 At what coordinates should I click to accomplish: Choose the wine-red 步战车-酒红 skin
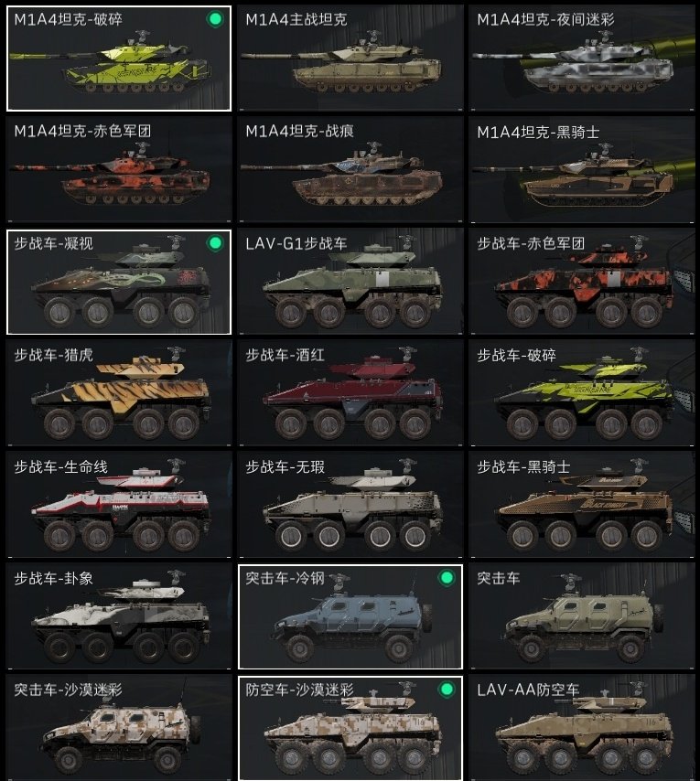click(x=350, y=393)
